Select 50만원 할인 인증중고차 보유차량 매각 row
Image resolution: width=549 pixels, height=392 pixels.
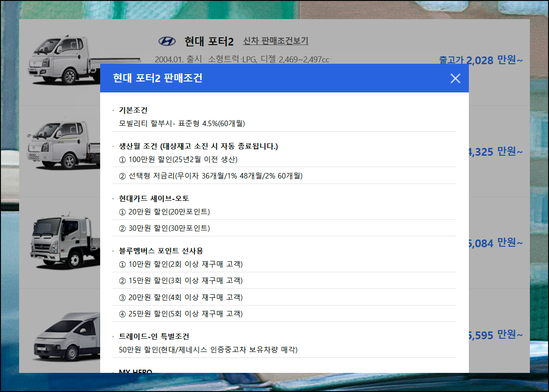(285, 350)
